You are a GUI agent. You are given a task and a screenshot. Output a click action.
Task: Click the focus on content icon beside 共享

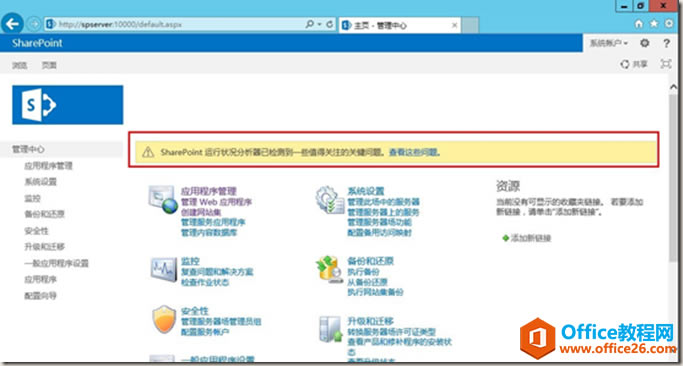(x=666, y=64)
